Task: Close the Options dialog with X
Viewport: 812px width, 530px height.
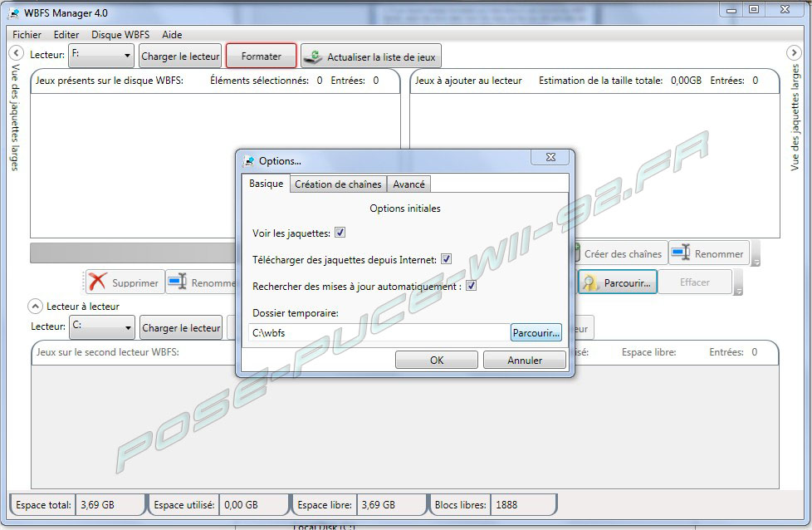Action: (x=551, y=157)
